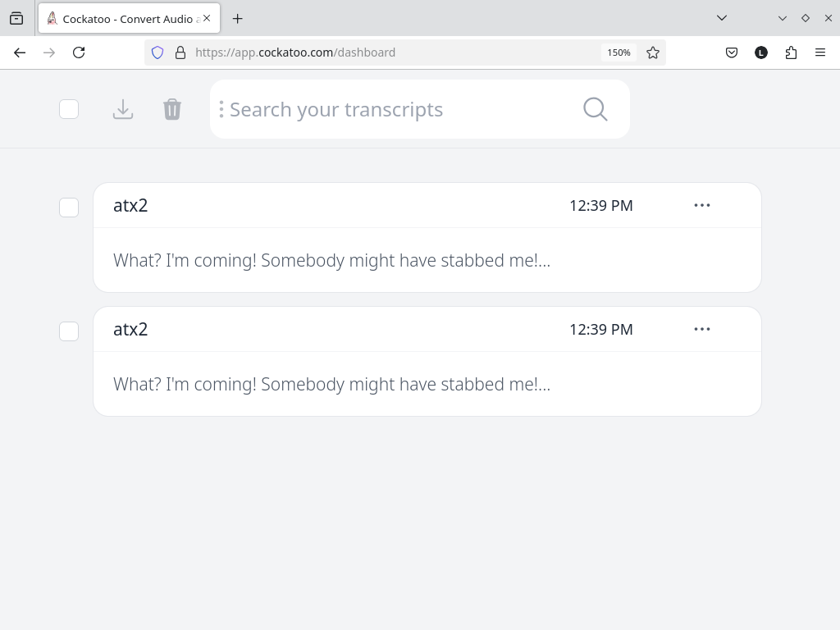This screenshot has height=630, width=840.
Task: Check the box for the second atx2 transcript
Action: tap(69, 331)
